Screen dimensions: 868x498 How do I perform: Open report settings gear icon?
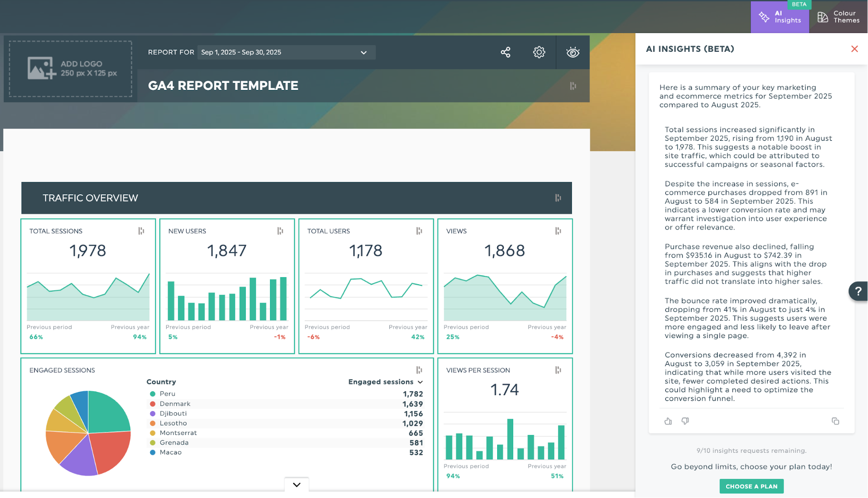point(539,53)
